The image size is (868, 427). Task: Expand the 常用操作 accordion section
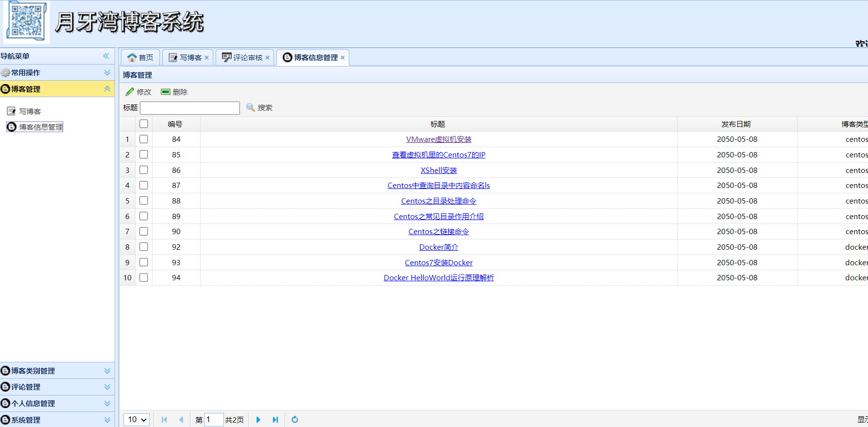click(x=107, y=72)
